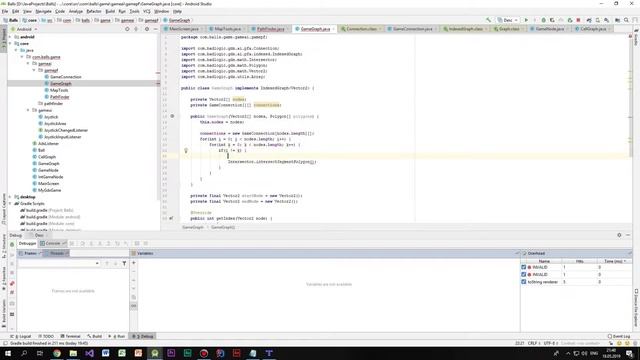Open the Terminal tool window
This screenshot has width=640, height=360.
coord(70,336)
